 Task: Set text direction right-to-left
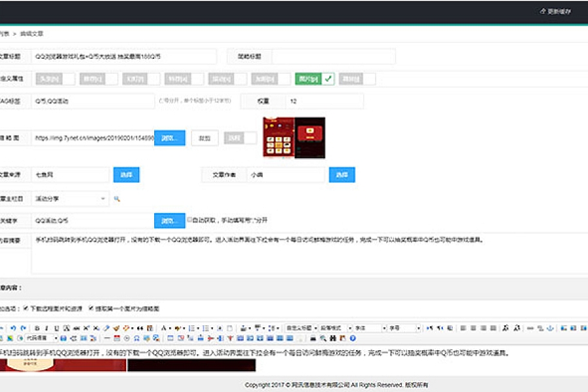click(x=440, y=328)
